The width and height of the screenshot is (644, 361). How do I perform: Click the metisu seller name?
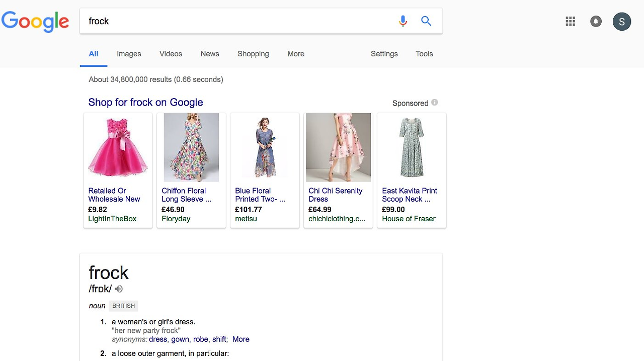click(x=246, y=219)
